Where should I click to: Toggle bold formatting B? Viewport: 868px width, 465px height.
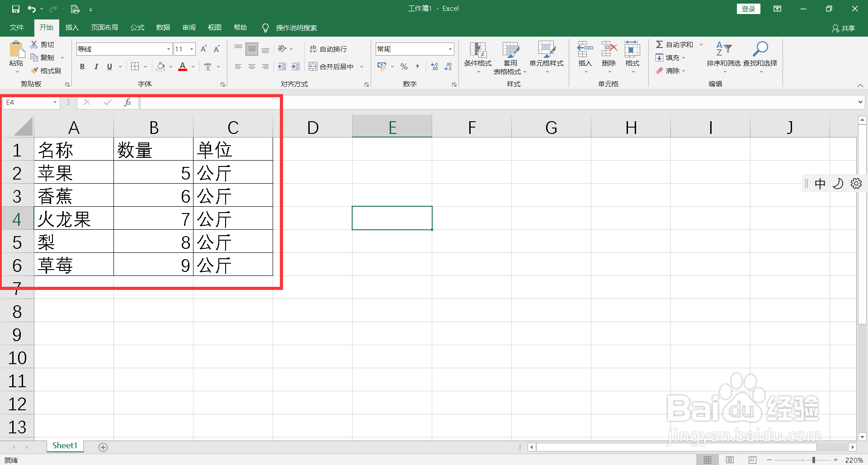[x=82, y=66]
